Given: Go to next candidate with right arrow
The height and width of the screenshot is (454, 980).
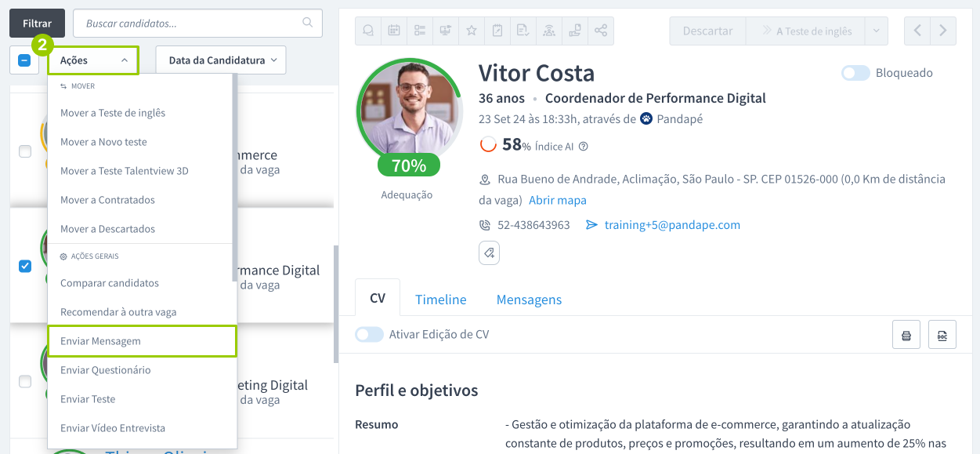Looking at the screenshot, I should 943,31.
